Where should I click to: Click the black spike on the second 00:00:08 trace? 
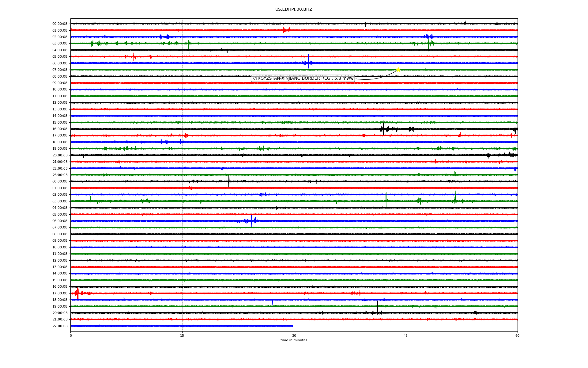228,181
